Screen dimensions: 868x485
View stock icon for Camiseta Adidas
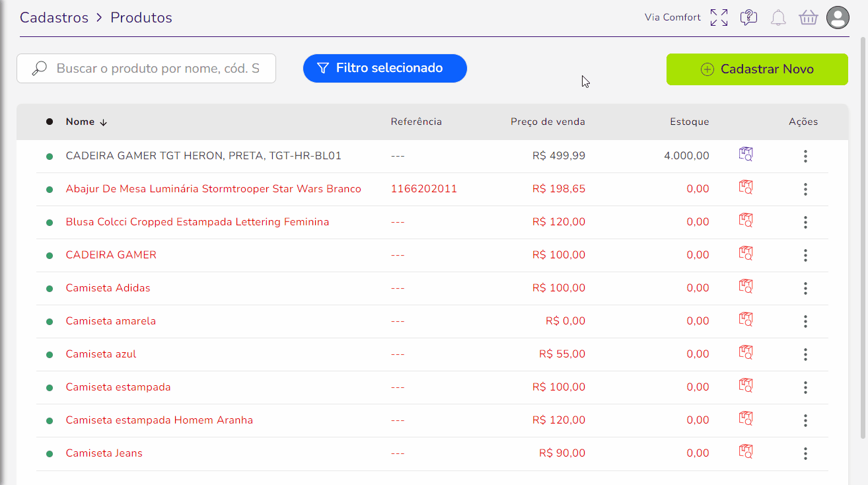click(746, 287)
